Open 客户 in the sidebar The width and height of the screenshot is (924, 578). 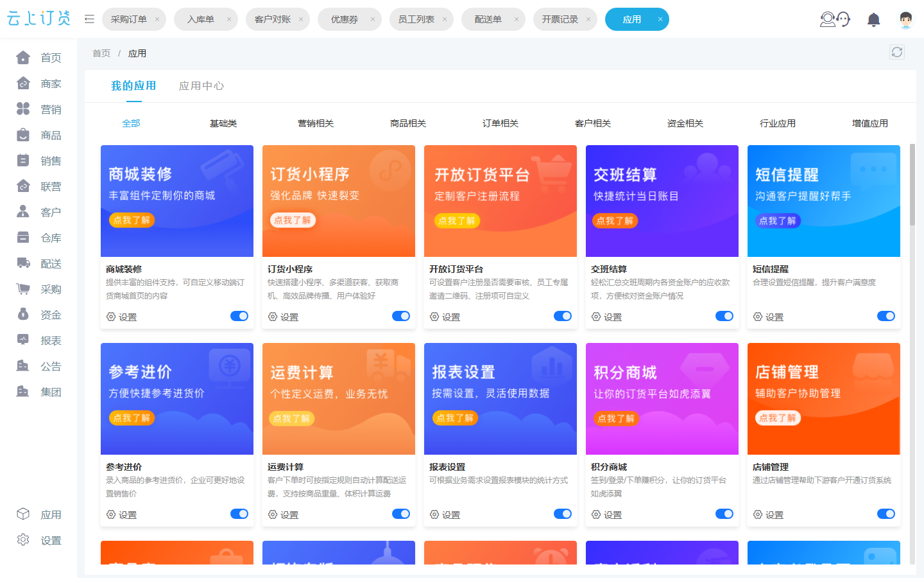[38, 212]
